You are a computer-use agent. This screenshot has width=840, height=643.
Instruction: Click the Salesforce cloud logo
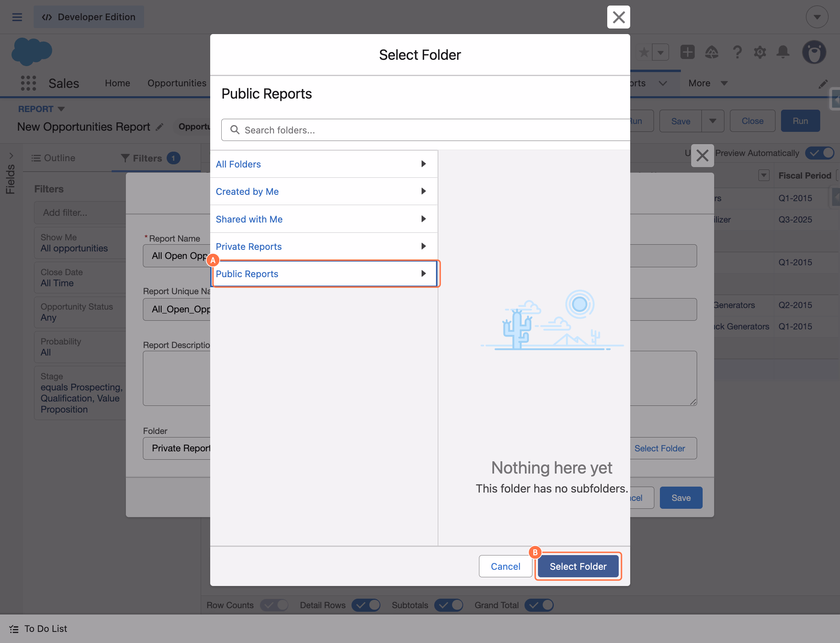pyautogui.click(x=32, y=51)
